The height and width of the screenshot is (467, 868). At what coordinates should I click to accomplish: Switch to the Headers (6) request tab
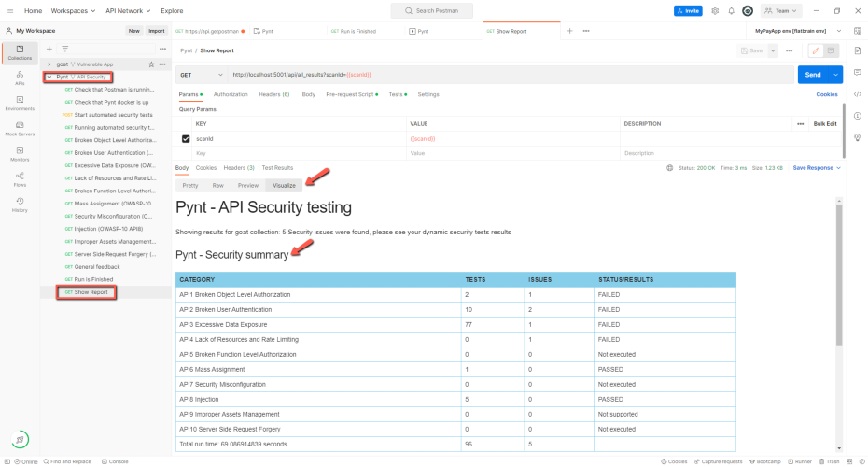pyautogui.click(x=274, y=94)
